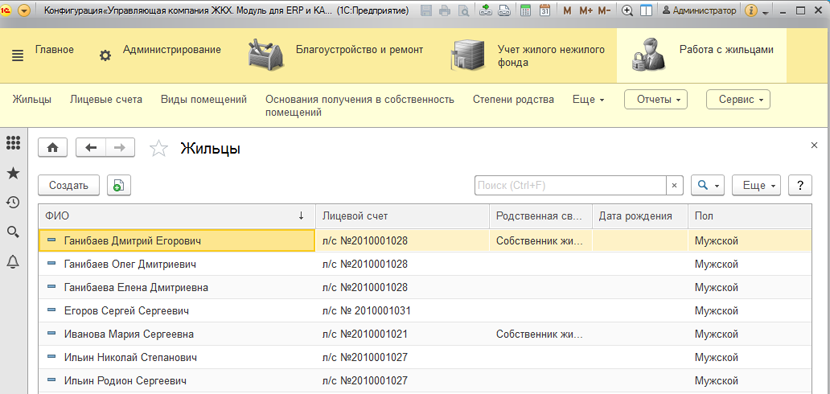This screenshot has height=394, width=830.
Task: Click the Создать button
Action: tap(68, 185)
